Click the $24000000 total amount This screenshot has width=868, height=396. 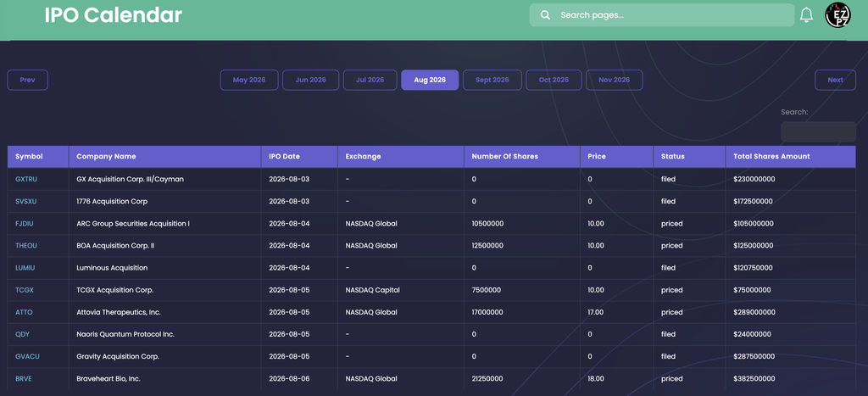point(753,335)
